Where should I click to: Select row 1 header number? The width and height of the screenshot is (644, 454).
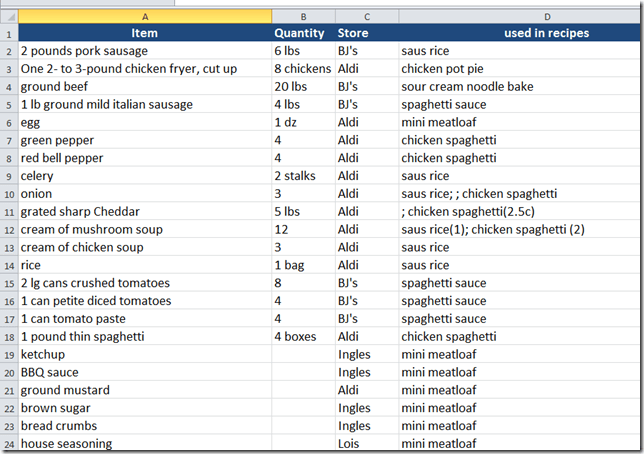[9, 33]
